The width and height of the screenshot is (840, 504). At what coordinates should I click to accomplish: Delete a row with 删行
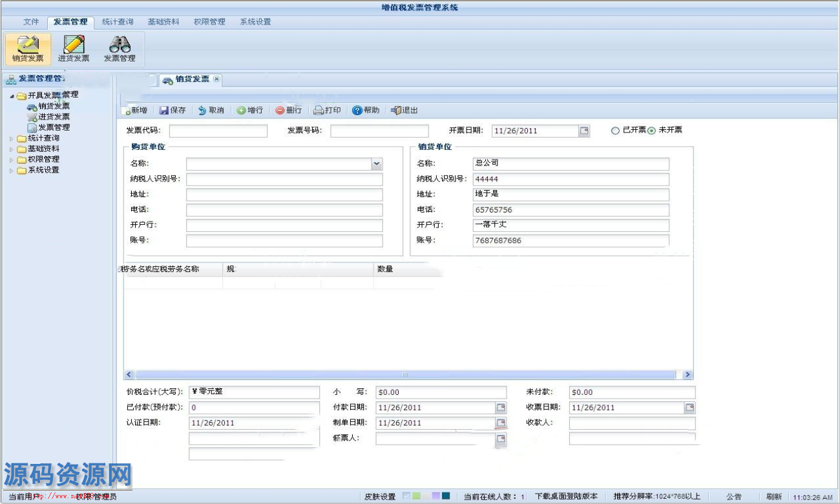(x=289, y=110)
